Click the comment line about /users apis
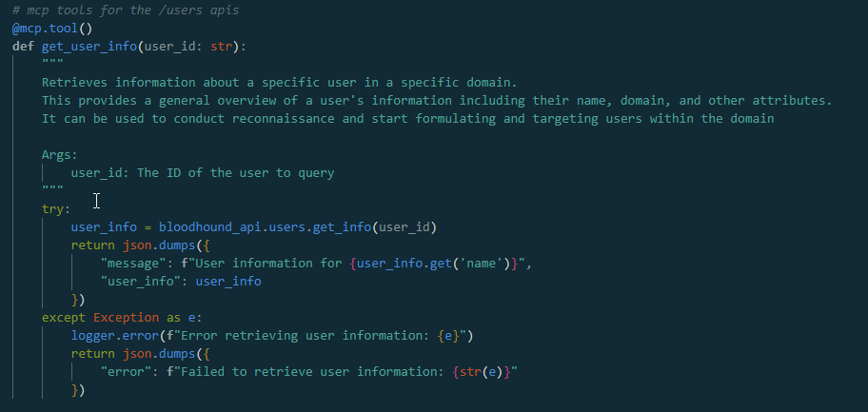868x412 pixels. [125, 10]
